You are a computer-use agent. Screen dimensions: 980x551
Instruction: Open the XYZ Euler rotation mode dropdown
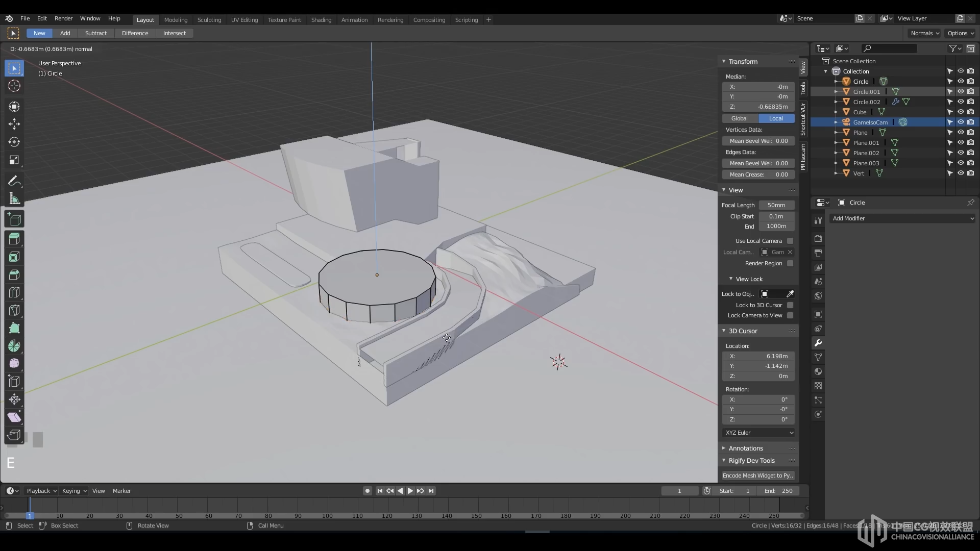pos(758,433)
